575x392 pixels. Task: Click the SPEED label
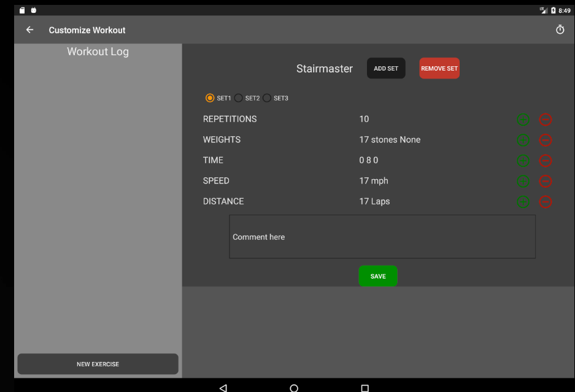(216, 181)
